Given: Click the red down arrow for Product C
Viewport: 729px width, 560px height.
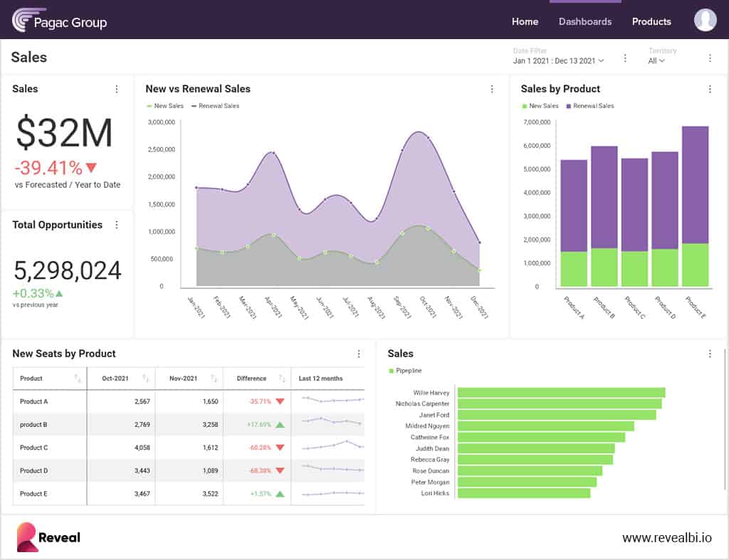Looking at the screenshot, I should [280, 448].
